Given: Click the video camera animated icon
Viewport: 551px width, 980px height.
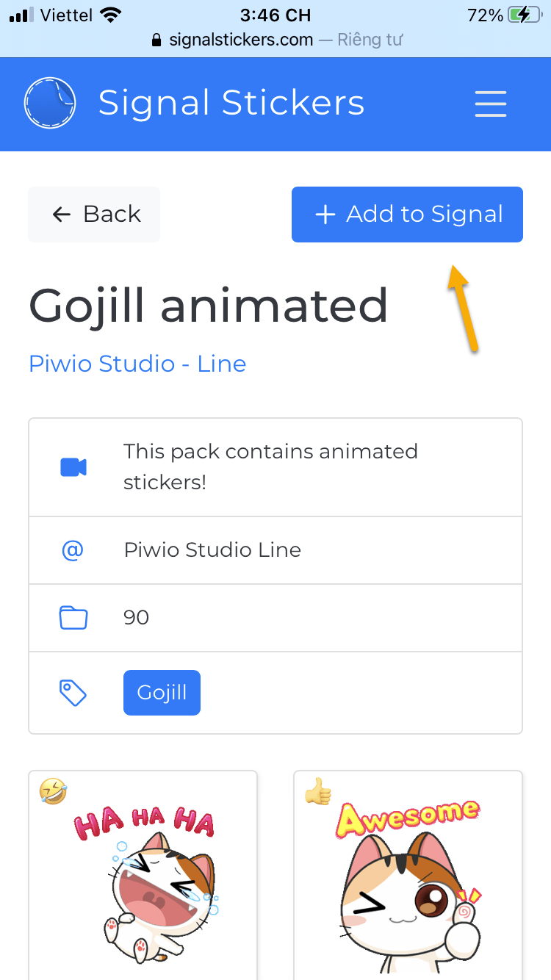Looking at the screenshot, I should tap(73, 467).
